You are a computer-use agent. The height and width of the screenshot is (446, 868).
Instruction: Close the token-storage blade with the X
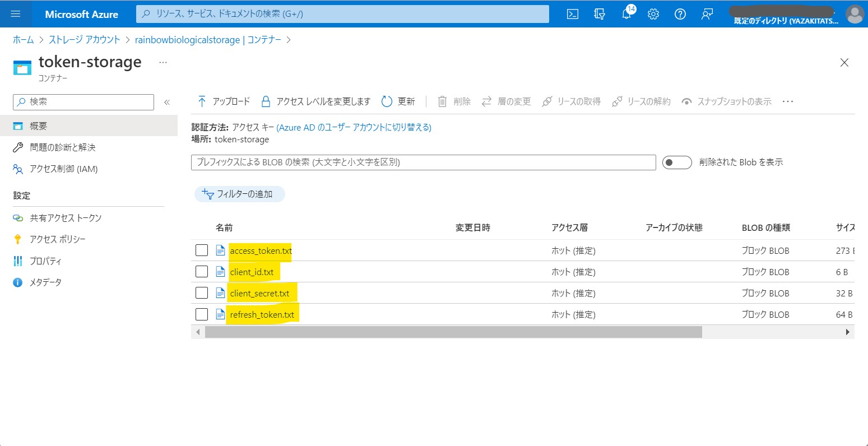(844, 63)
